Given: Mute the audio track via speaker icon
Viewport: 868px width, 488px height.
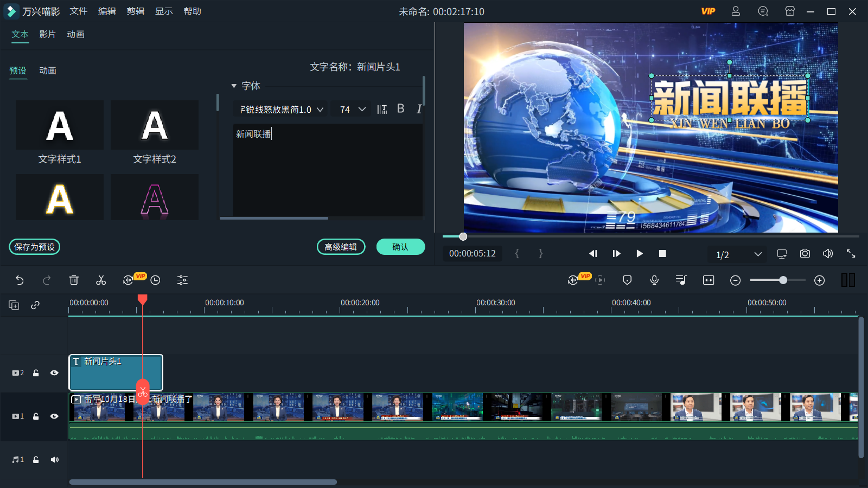Looking at the screenshot, I should pos(54,459).
